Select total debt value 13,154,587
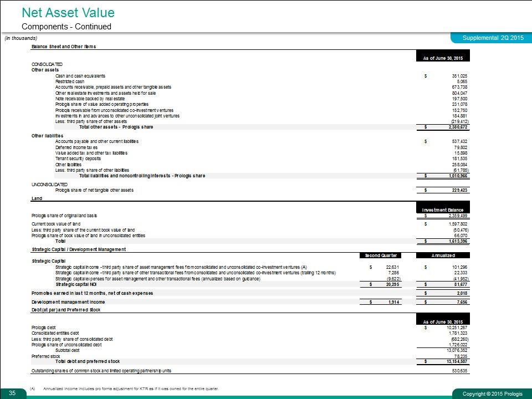 [457, 362]
